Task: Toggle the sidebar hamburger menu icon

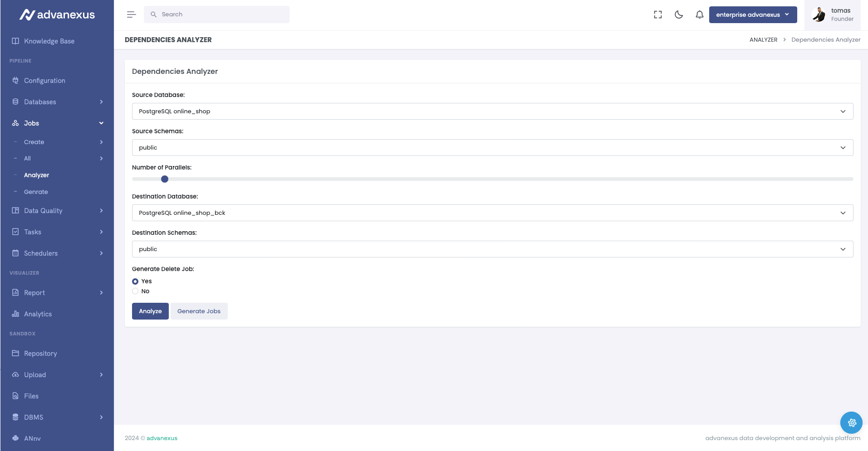Action: tap(131, 15)
